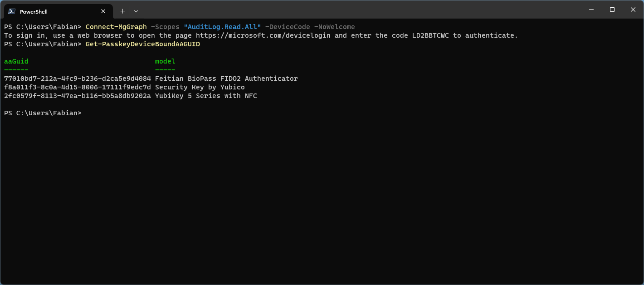Click the -DeviceCode parameter
Viewport: 644px width, 285px height.
(288, 27)
